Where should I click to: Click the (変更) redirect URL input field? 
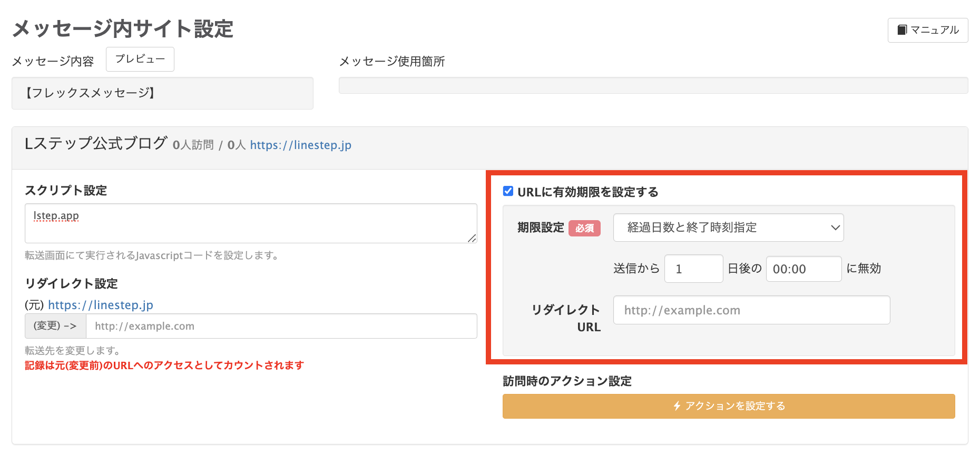coord(281,326)
